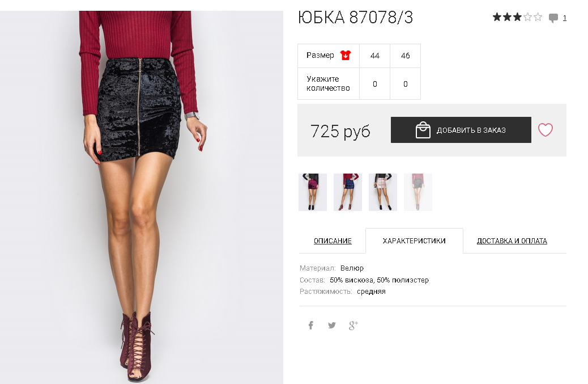Set quantity field for size 44
This screenshot has height=384, width=588.
tap(374, 84)
